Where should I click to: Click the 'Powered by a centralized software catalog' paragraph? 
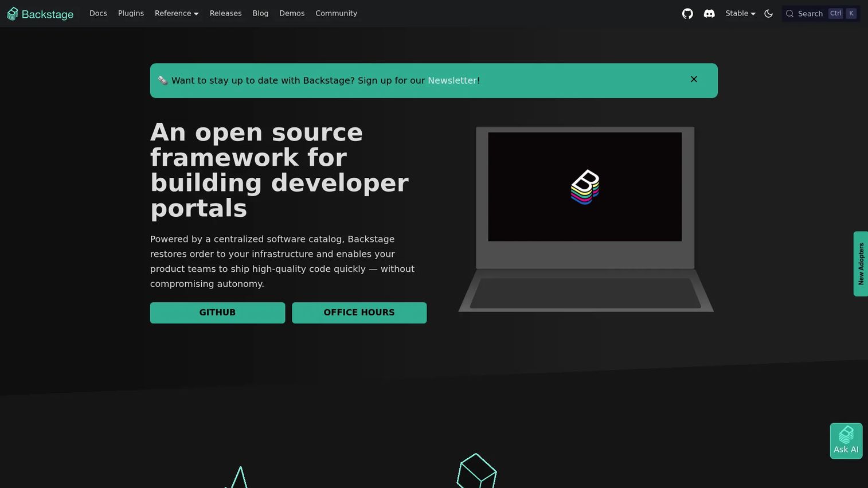coord(282,261)
